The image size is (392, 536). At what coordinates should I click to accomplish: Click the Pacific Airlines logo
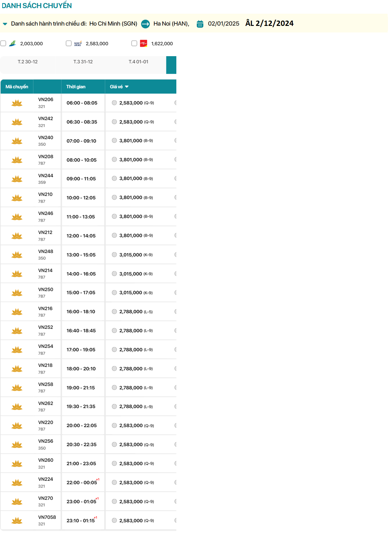tap(78, 43)
